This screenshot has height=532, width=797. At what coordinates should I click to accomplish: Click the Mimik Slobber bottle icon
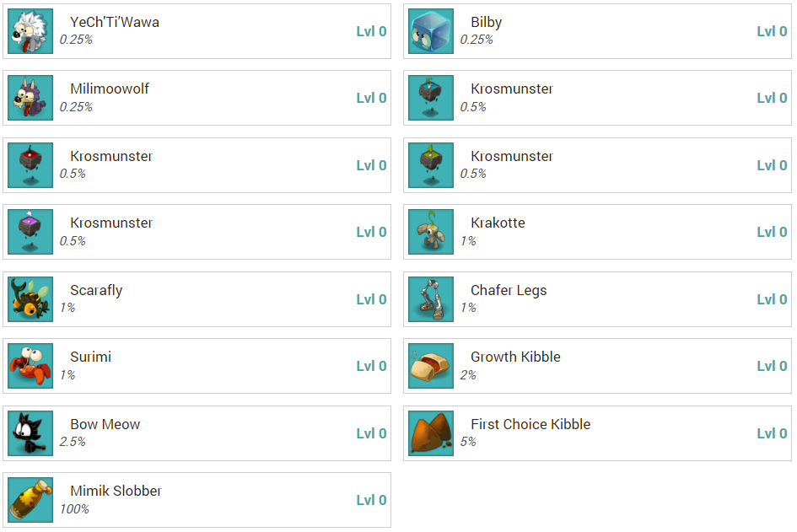click(30, 500)
